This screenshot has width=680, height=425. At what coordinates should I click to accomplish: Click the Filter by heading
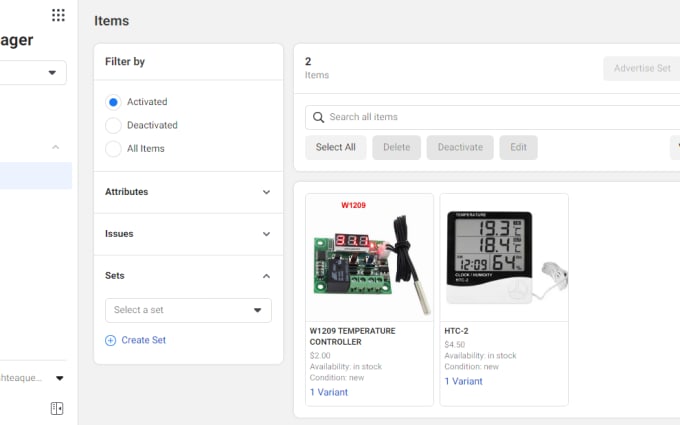125,62
